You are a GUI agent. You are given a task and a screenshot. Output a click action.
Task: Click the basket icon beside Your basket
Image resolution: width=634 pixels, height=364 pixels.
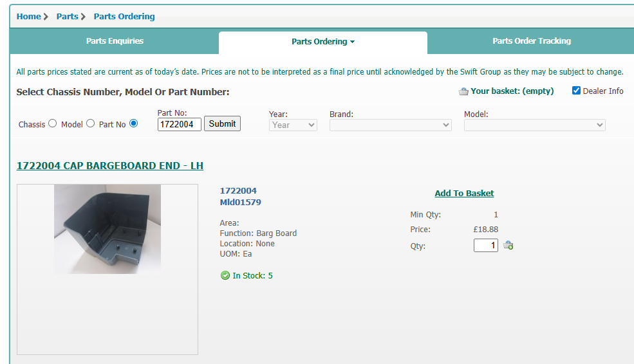[463, 91]
